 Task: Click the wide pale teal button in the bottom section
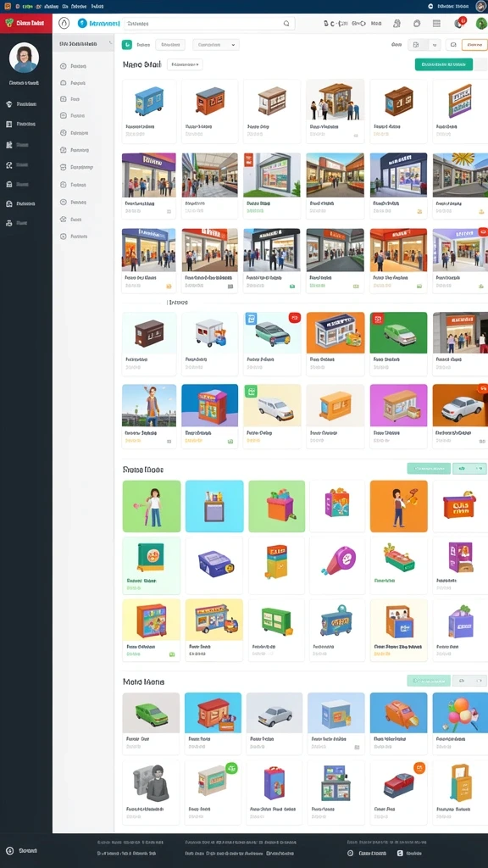(x=429, y=681)
